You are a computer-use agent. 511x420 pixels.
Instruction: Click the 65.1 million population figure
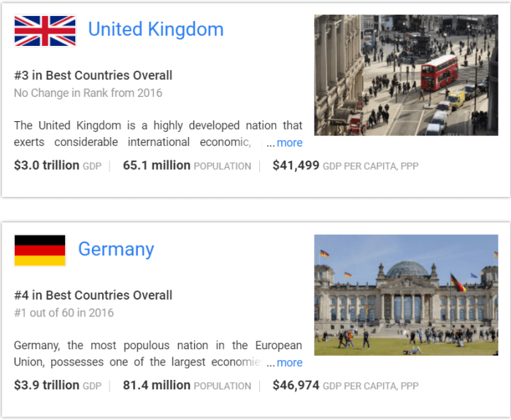(x=156, y=166)
